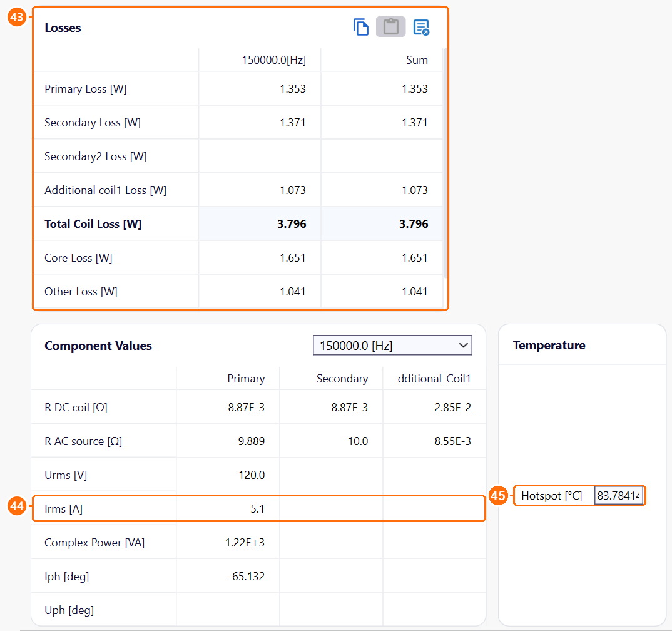The height and width of the screenshot is (631, 672).
Task: Select the Irms [A] row label
Action: pos(63,509)
